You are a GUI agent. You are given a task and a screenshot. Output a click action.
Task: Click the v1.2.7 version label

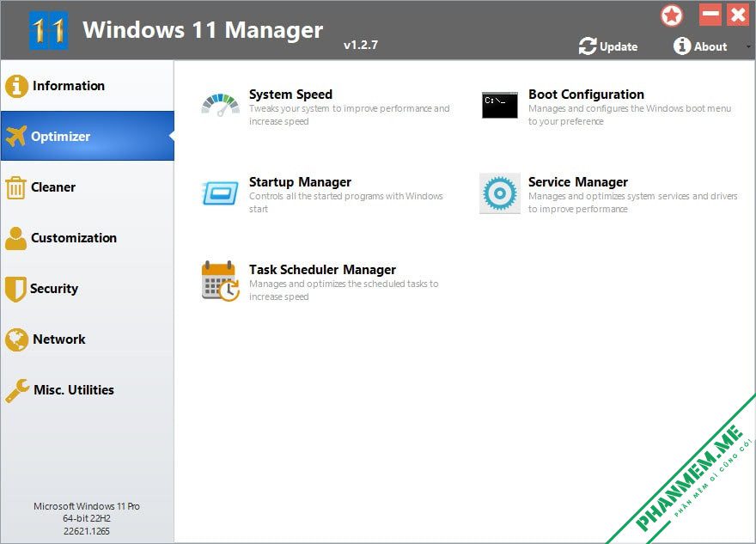361,45
